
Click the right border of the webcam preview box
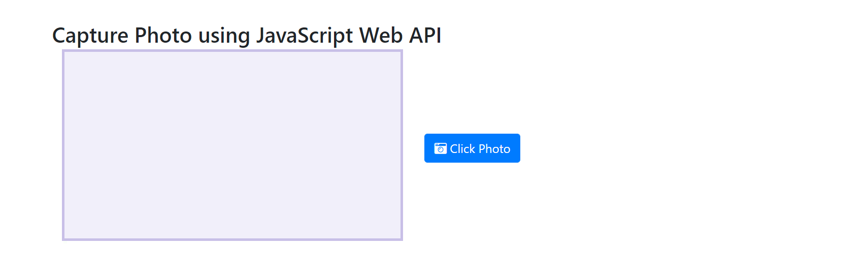402,145
